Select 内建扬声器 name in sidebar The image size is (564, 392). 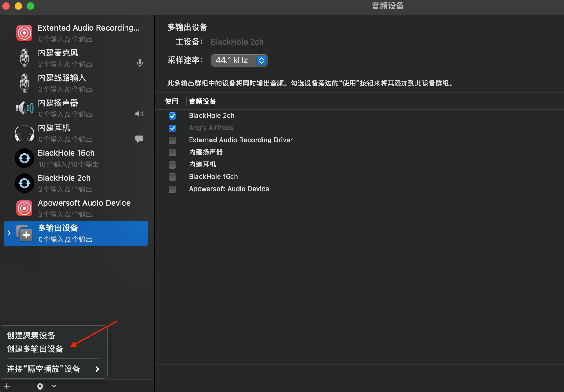(x=58, y=103)
